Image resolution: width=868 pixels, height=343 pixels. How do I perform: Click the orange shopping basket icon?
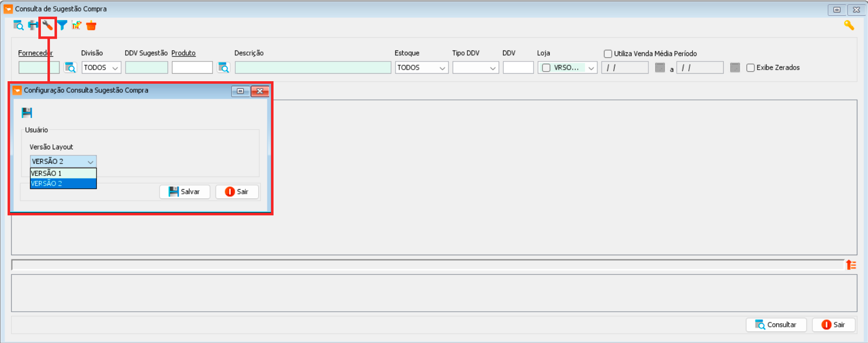click(x=91, y=26)
